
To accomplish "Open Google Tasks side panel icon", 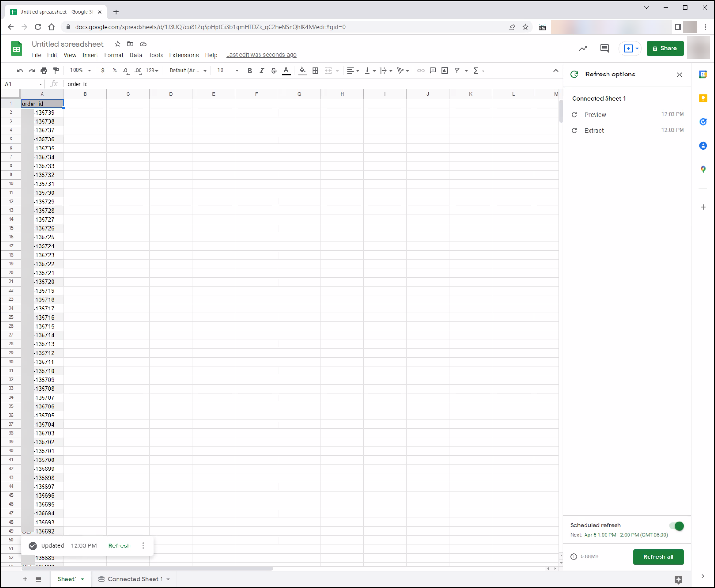I will click(x=703, y=122).
